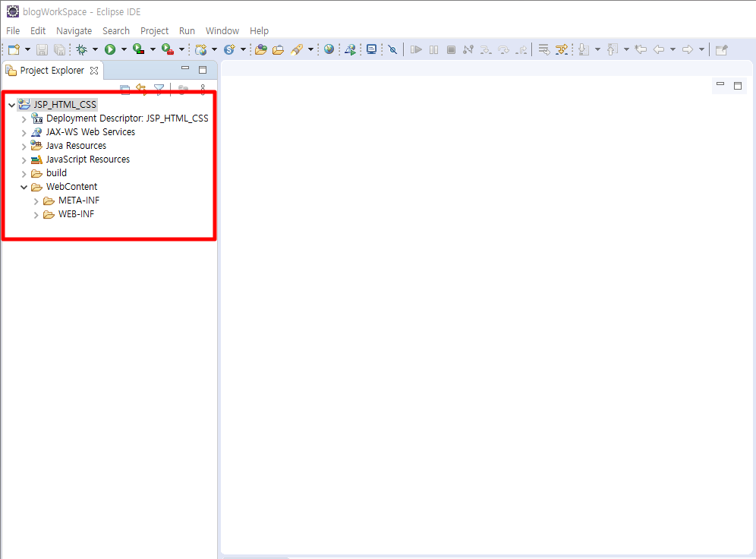
Task: Open the Edit menu
Action: pos(38,31)
